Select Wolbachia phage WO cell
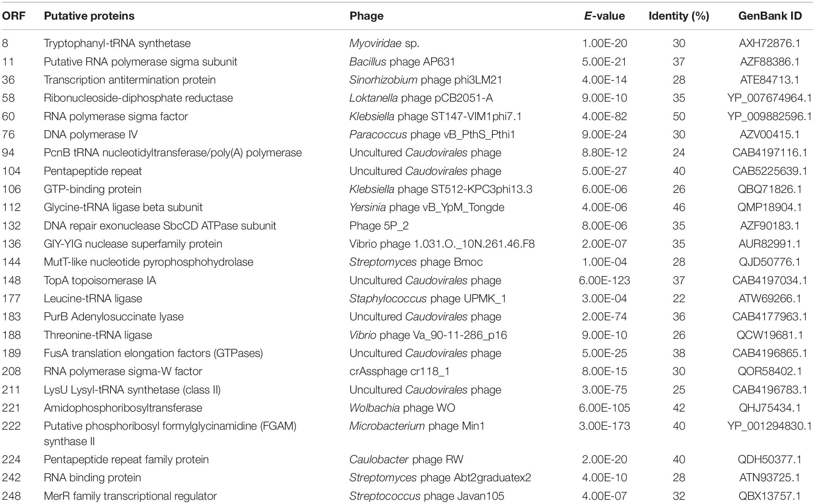 pos(402,408)
